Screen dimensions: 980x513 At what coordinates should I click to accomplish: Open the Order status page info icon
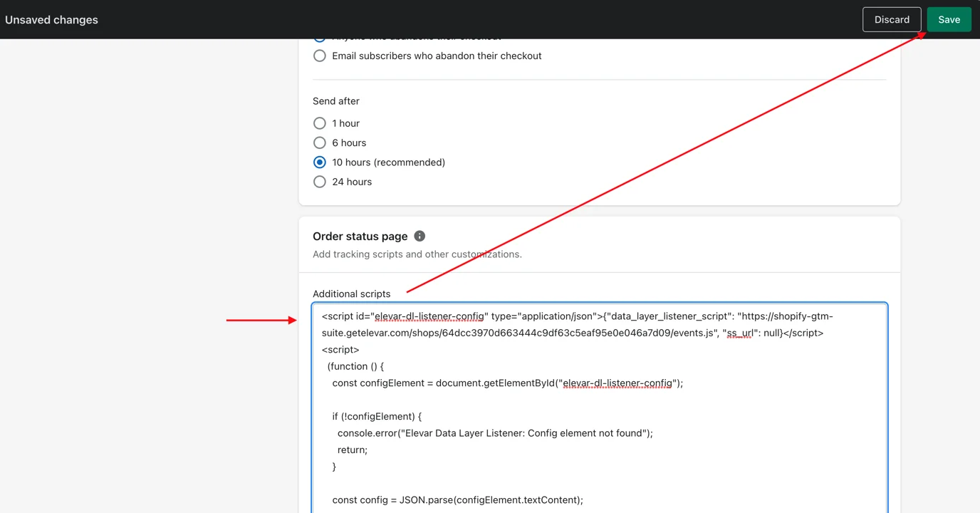[419, 236]
